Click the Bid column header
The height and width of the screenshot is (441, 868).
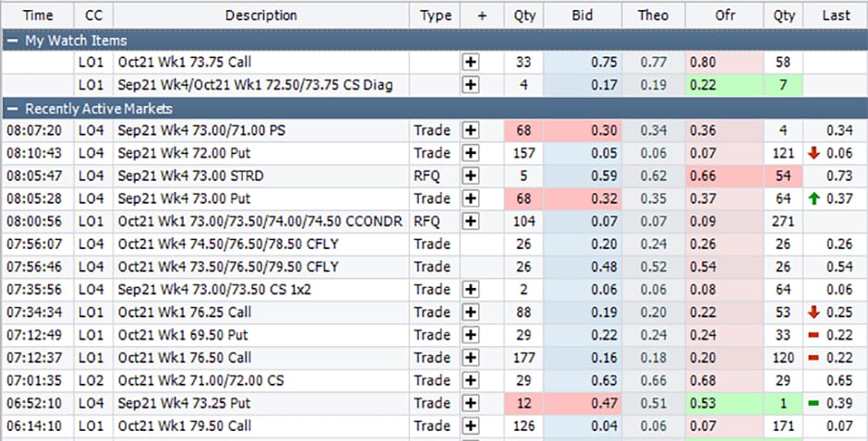pos(583,16)
